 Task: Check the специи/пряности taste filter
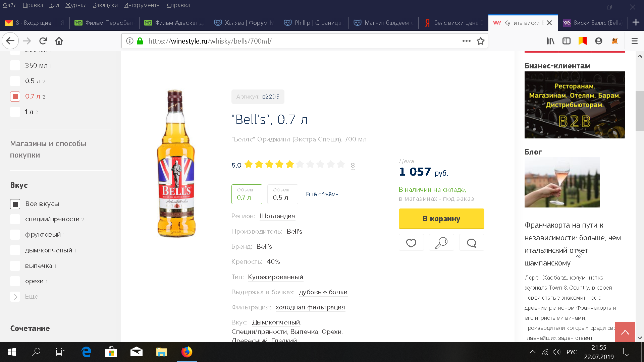(15, 219)
